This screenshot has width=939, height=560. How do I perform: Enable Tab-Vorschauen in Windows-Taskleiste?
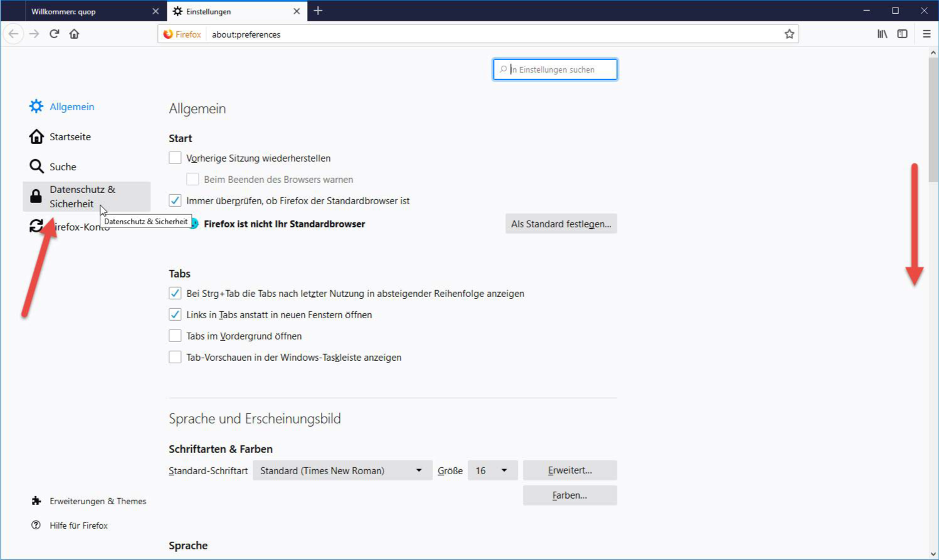tap(175, 357)
